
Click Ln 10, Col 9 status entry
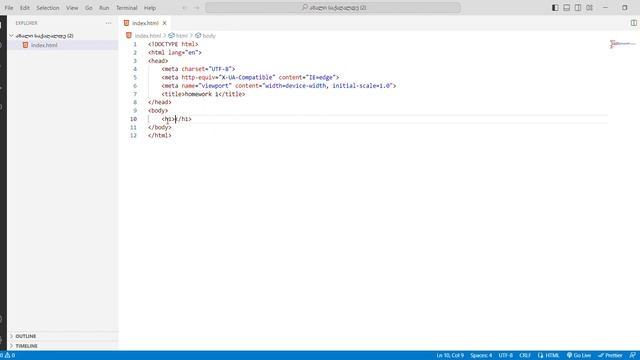pyautogui.click(x=450, y=356)
